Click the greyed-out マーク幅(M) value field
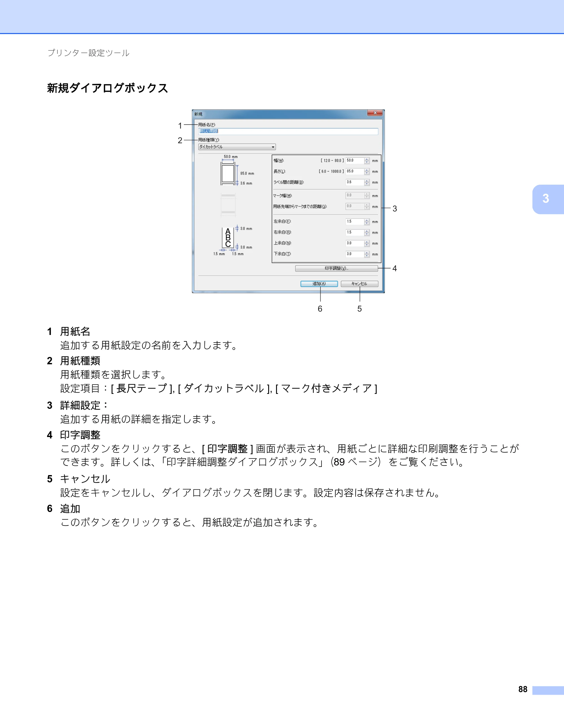The width and height of the screenshot is (564, 728). tap(355, 195)
